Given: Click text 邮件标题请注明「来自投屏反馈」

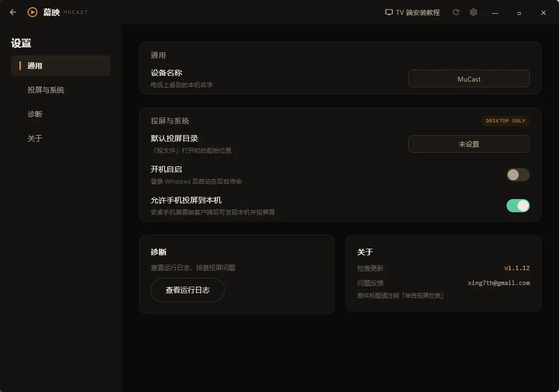Looking at the screenshot, I should click(401, 296).
